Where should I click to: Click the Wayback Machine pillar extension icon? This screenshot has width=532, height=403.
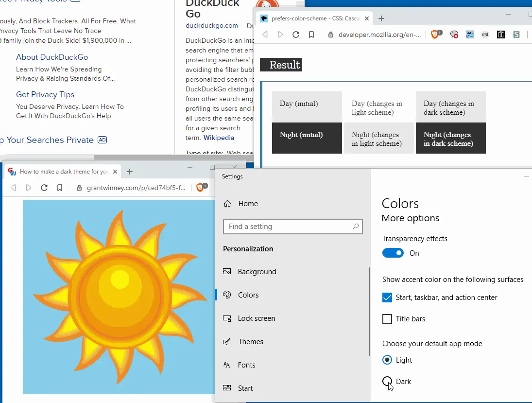tap(501, 35)
